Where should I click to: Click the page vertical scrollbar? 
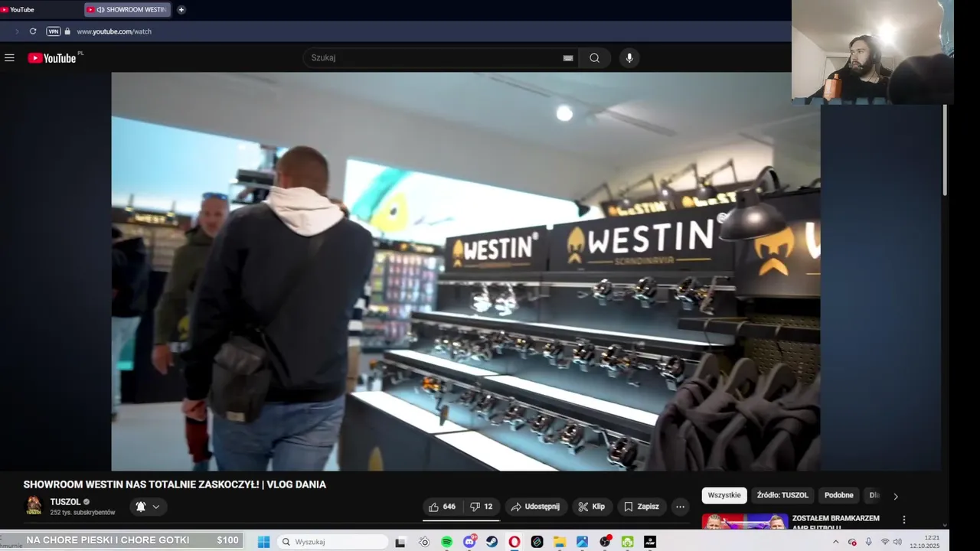pyautogui.click(x=945, y=149)
